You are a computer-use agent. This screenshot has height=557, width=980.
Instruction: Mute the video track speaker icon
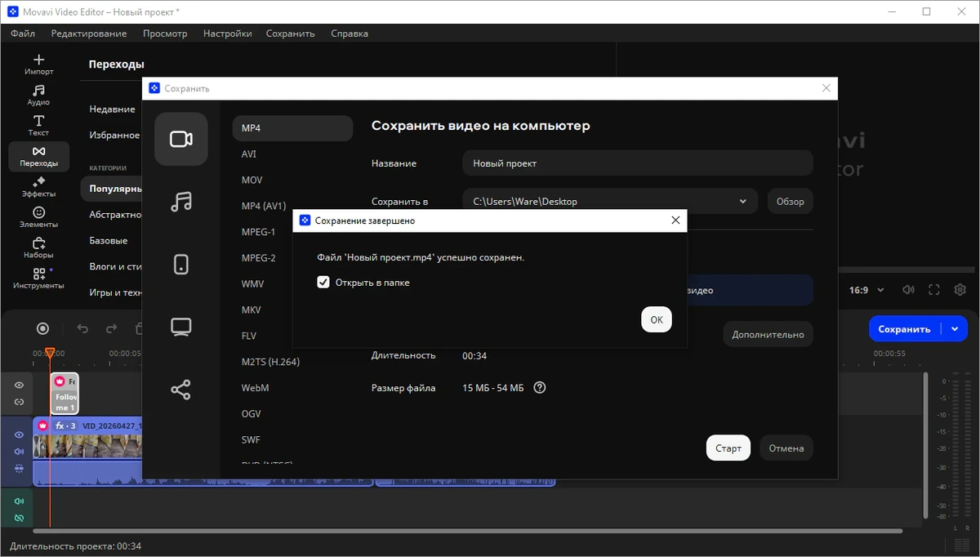pyautogui.click(x=19, y=452)
